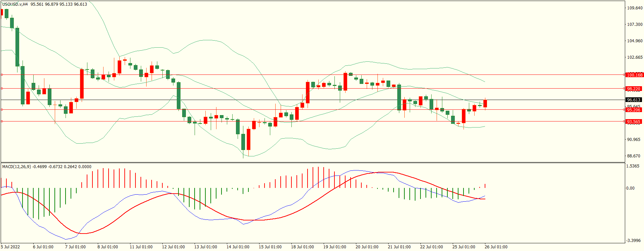Click the 18 Jul 01:00 date label
The width and height of the screenshot is (644, 251).
302,247
